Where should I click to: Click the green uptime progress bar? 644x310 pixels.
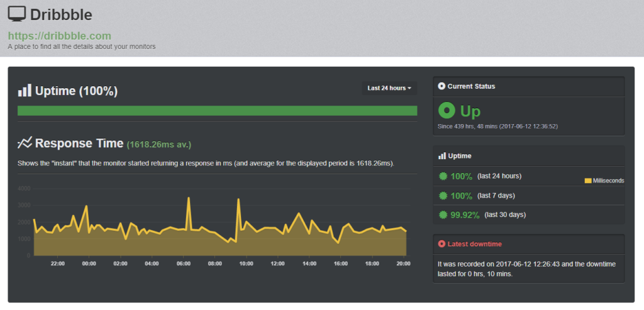[217, 111]
